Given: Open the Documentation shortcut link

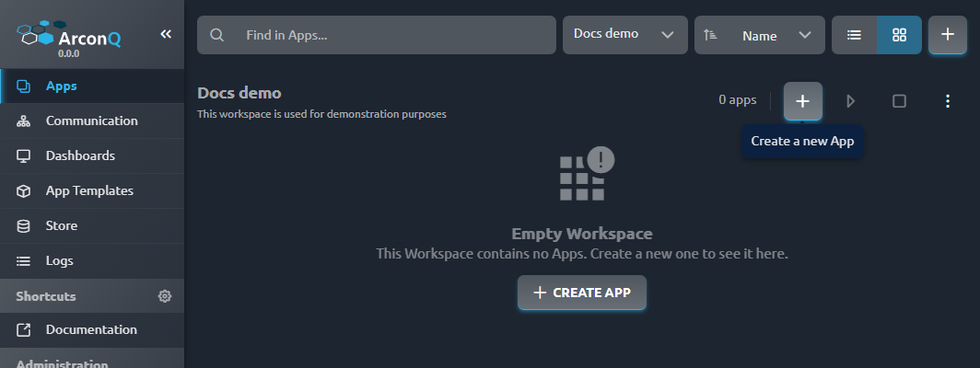Looking at the screenshot, I should pyautogui.click(x=92, y=330).
